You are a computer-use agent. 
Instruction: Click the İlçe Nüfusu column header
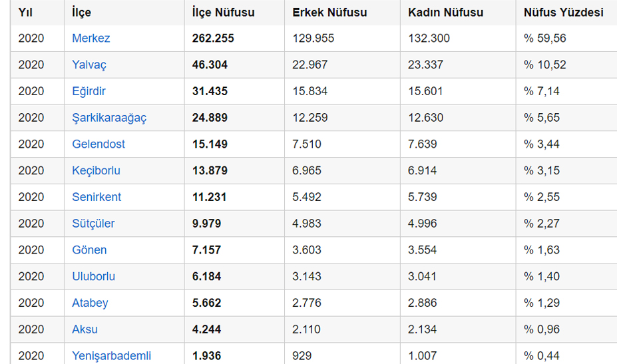point(223,12)
